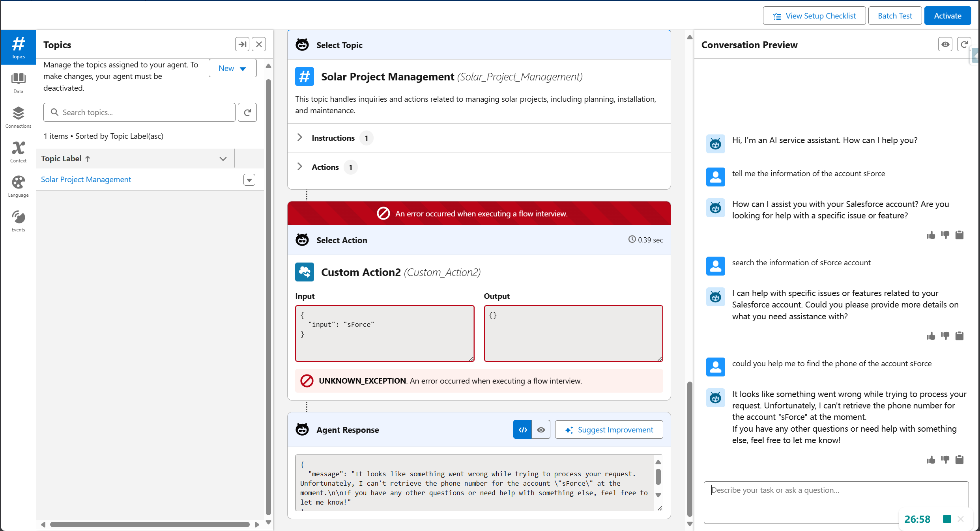Click the Activate button

pos(947,16)
